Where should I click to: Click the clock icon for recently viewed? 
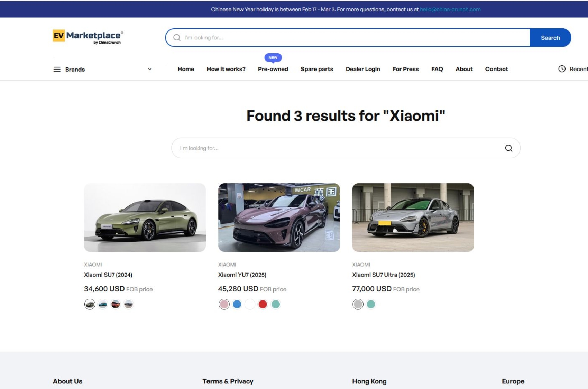(x=562, y=69)
